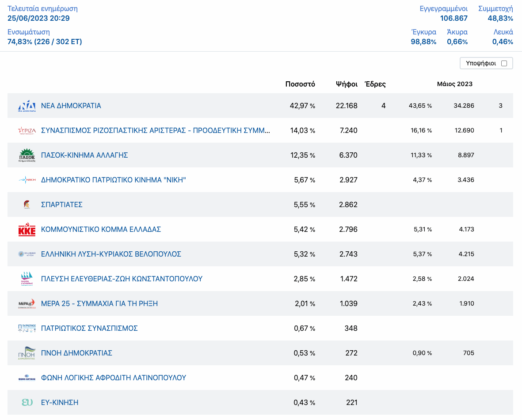522x420 pixels.
Task: Click the Έγκυρα value 98,88%
Action: click(x=423, y=42)
